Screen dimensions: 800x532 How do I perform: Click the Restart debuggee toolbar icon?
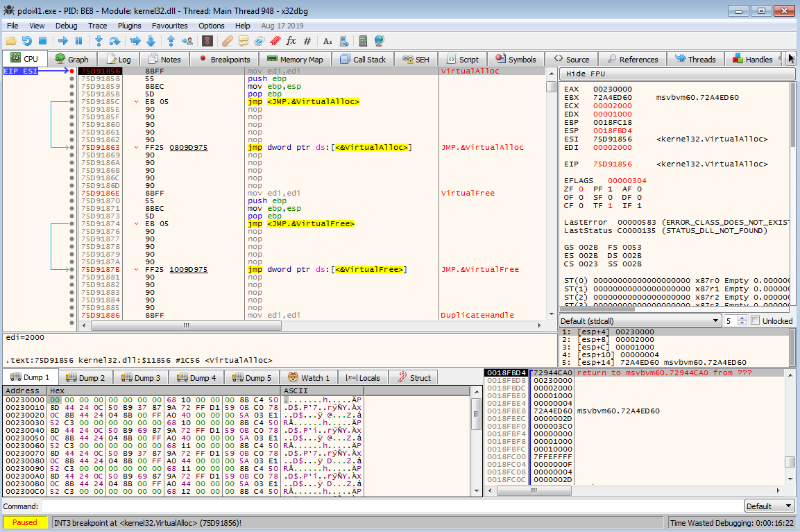[26, 41]
